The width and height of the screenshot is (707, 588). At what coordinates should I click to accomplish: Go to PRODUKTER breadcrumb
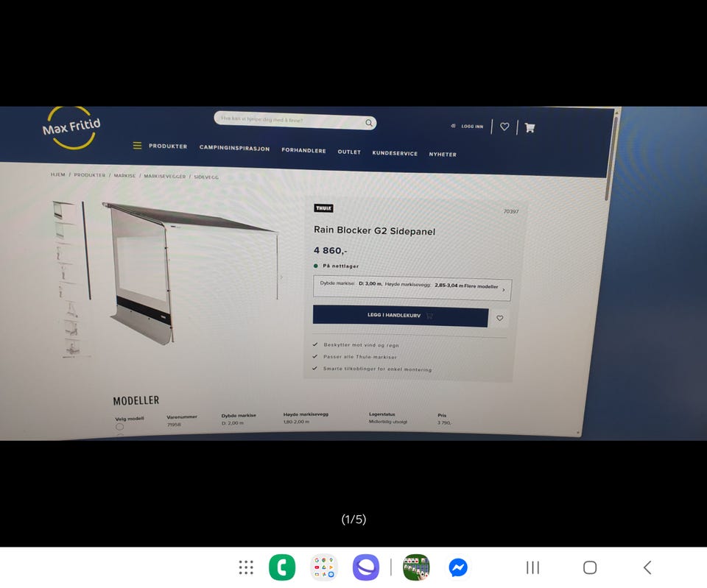[x=89, y=175]
